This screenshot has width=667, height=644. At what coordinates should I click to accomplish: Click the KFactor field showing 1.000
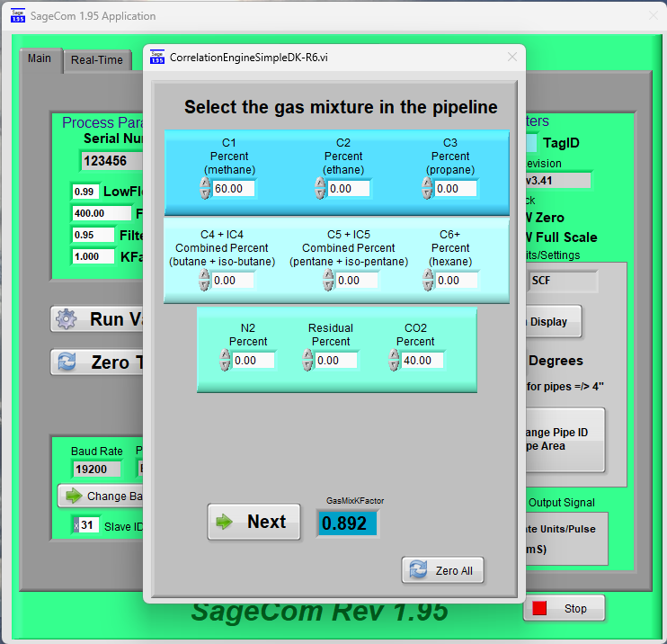click(x=93, y=256)
